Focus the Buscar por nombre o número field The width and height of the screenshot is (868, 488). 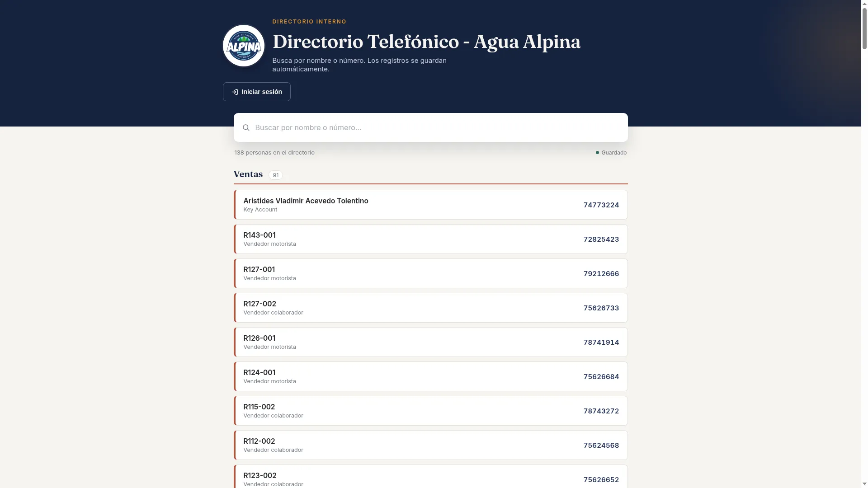(430, 127)
